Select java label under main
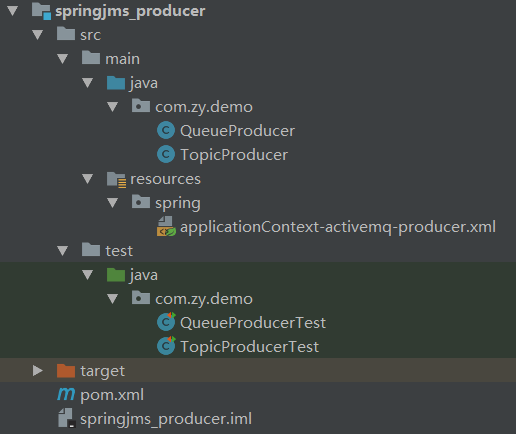 [x=144, y=83]
